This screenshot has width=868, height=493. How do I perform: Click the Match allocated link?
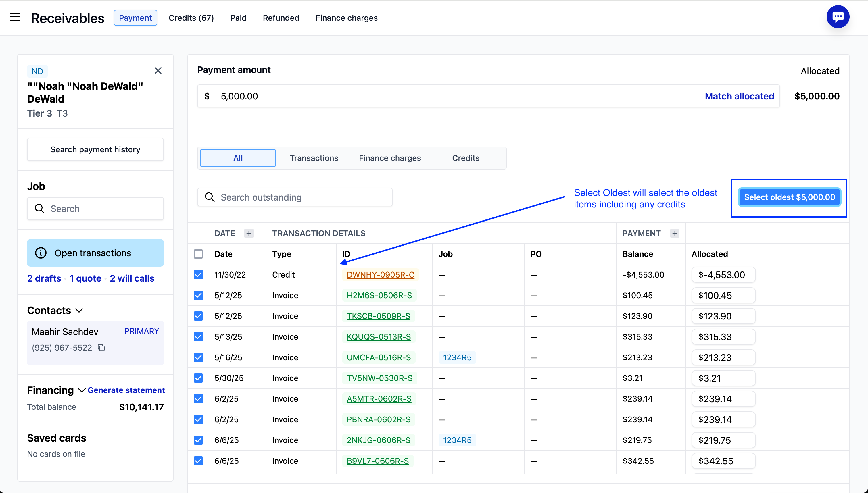(739, 96)
